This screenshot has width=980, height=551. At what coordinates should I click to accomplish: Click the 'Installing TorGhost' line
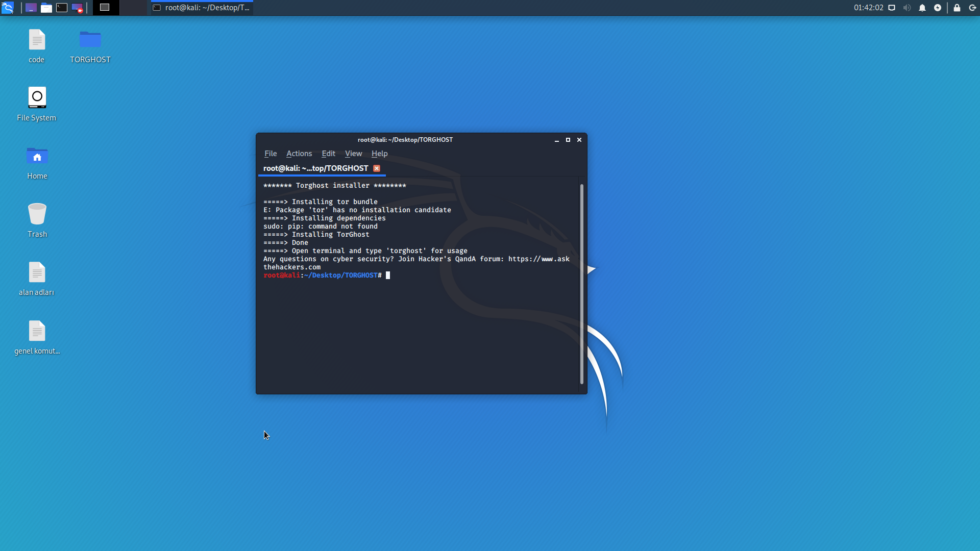point(316,235)
